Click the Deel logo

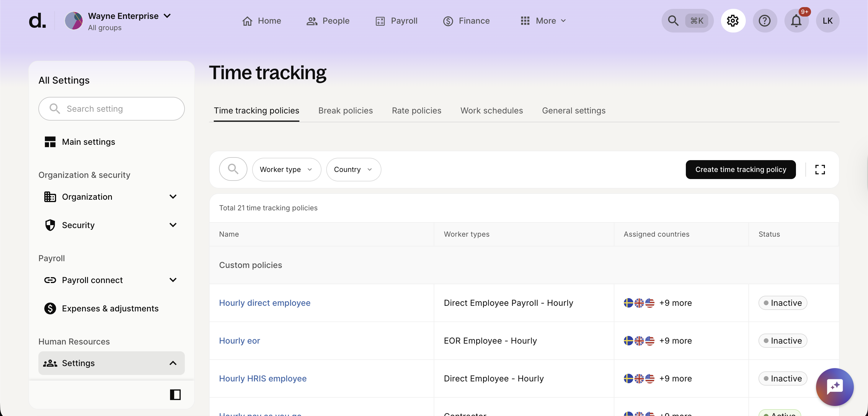(37, 21)
